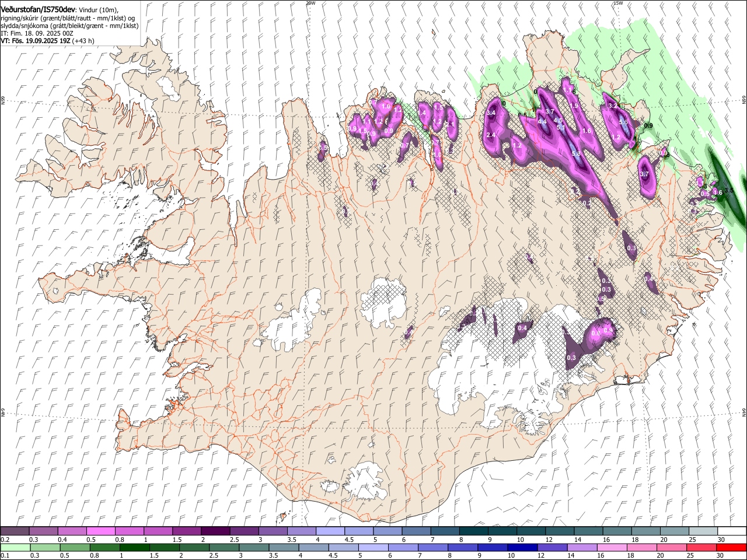Pick the light pink rain swatch at 16
This screenshot has width=747, height=560.
612,548
